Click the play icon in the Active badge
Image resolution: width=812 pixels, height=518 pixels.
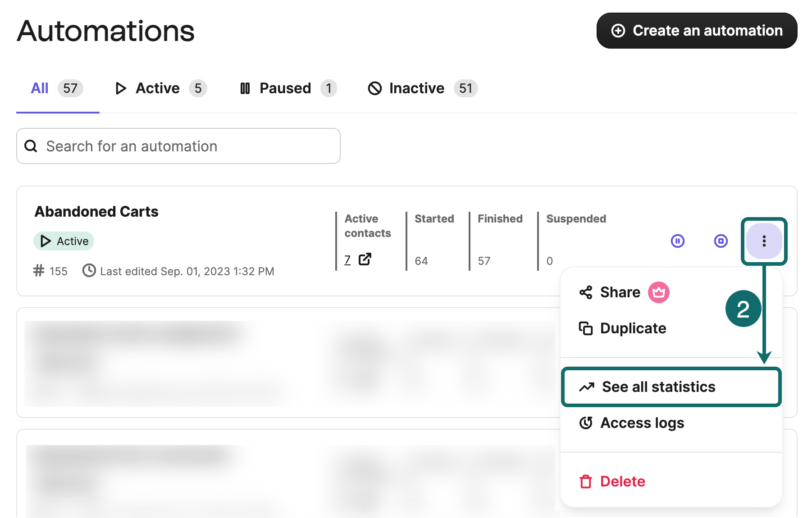(x=45, y=241)
